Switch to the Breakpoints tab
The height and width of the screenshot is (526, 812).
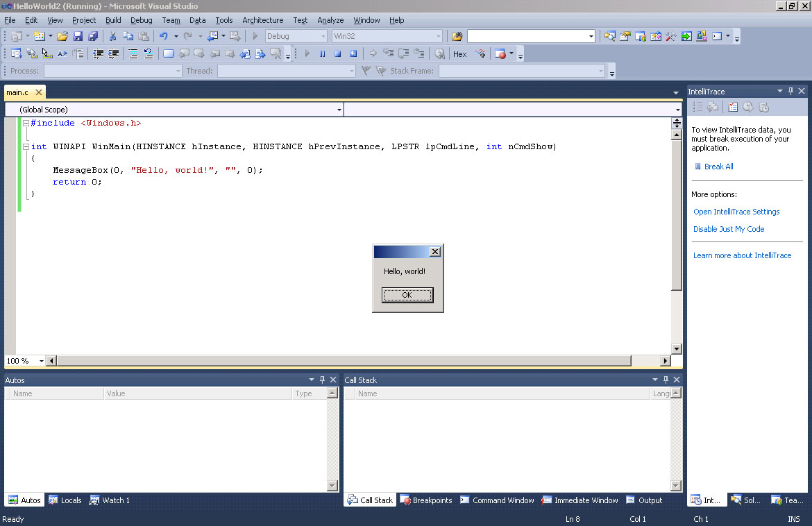pos(426,500)
